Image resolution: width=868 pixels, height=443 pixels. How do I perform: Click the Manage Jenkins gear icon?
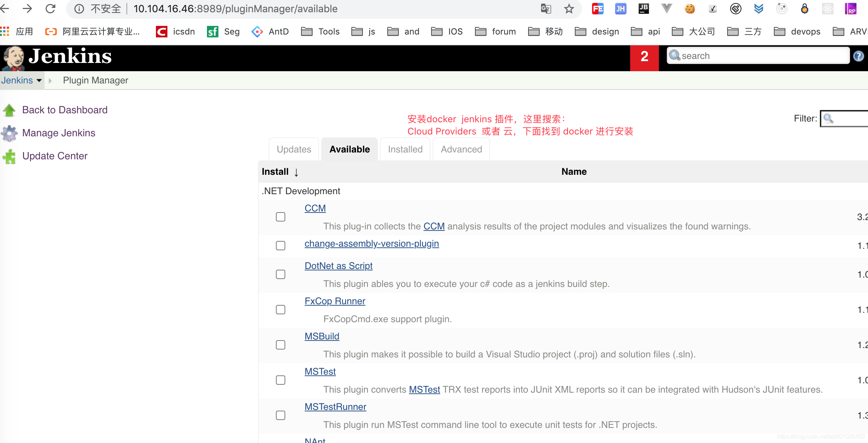click(x=9, y=133)
